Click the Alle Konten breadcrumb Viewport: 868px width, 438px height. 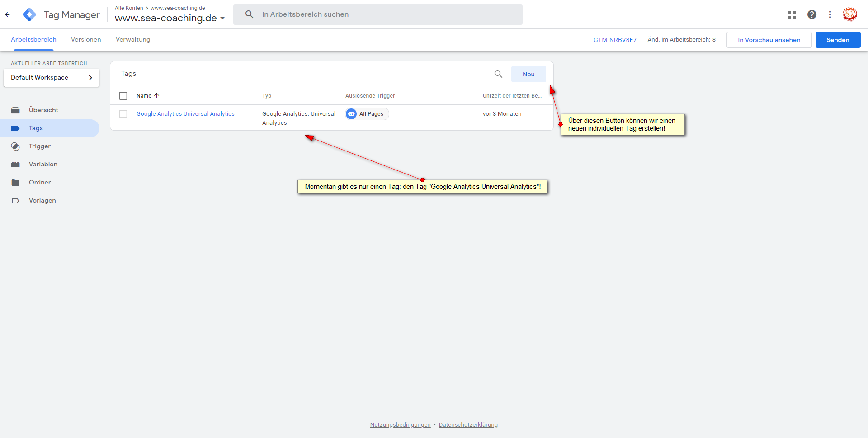click(x=129, y=8)
